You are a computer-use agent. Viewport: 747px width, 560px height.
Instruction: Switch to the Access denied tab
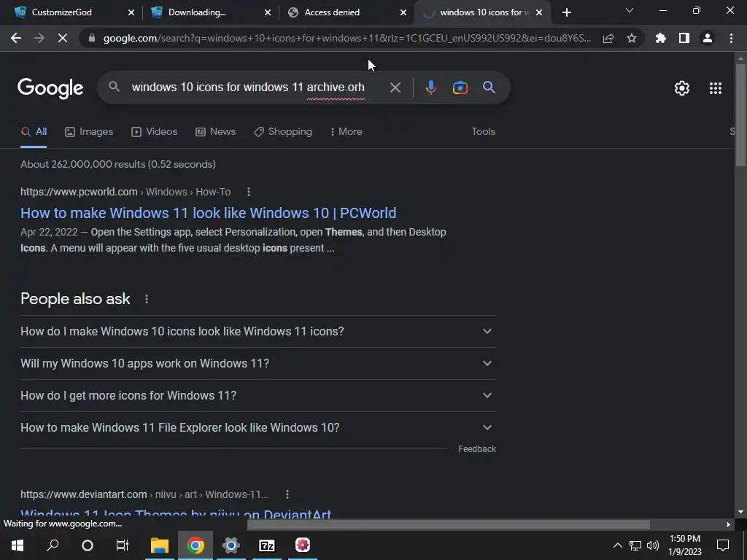332,12
